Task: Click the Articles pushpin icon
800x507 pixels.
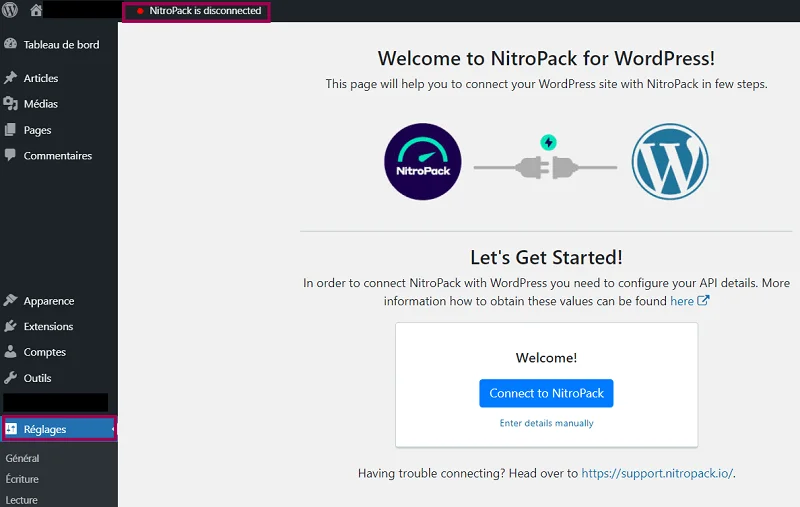Action: 10,78
